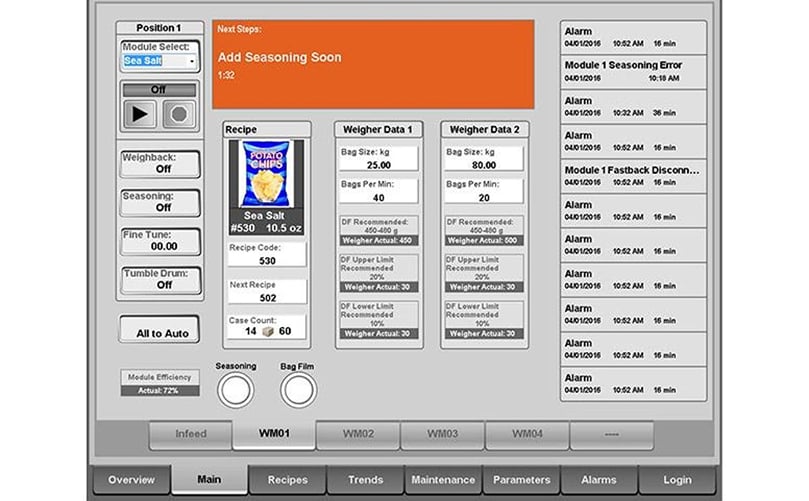
Task: Click the Seasoning round indicator
Action: click(x=235, y=390)
